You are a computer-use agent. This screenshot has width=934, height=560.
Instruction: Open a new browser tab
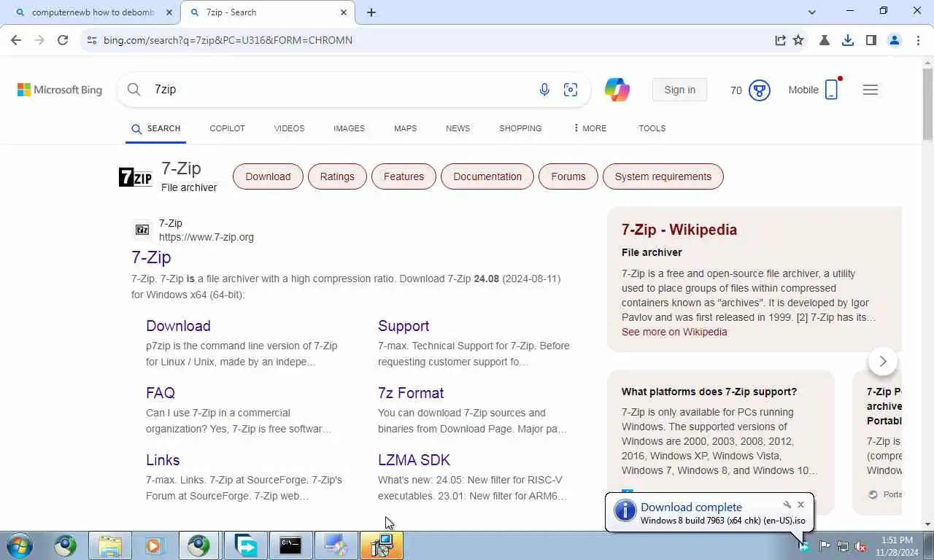click(x=371, y=12)
